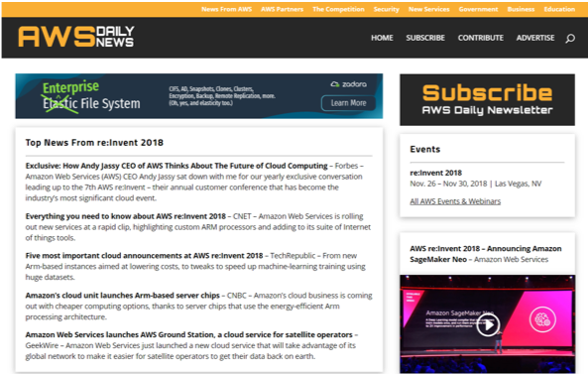
Task: Open Andy Jassy exclusive Forbes article
Action: tap(176, 166)
